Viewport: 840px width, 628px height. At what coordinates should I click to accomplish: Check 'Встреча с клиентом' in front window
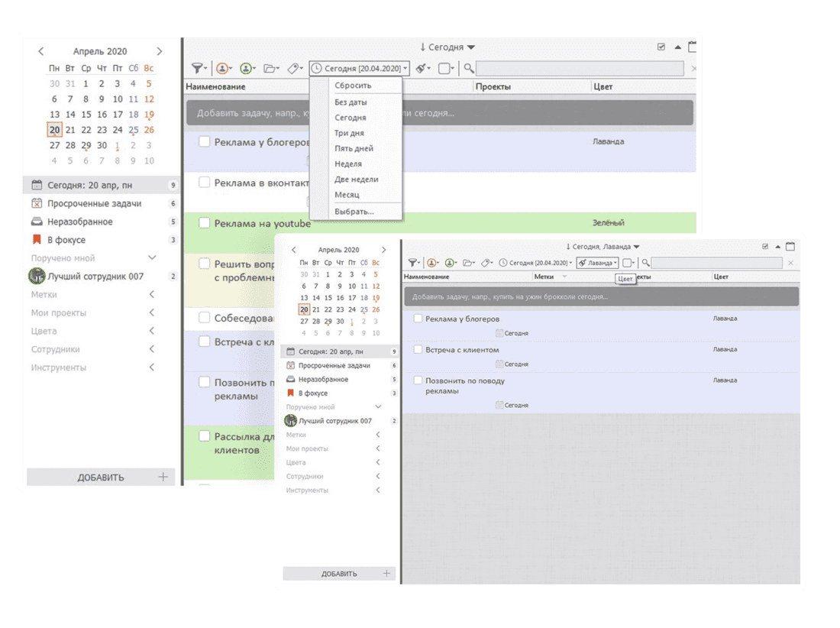418,349
